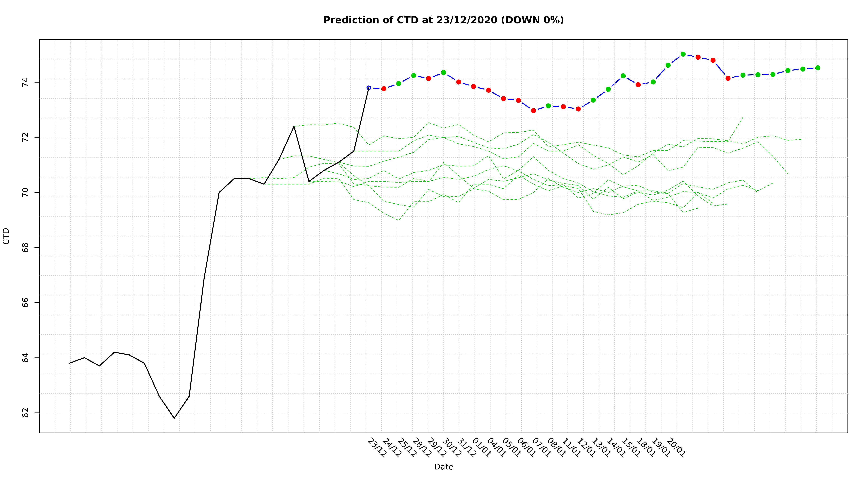This screenshot has width=868, height=482.
Task: Click the black line's lowest trough point
Action: (x=174, y=418)
